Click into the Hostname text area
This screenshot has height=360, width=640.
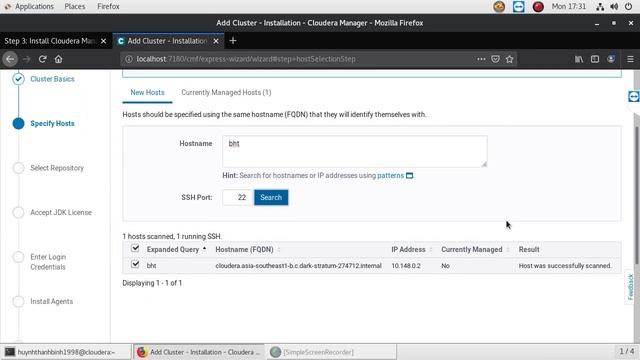(x=355, y=151)
